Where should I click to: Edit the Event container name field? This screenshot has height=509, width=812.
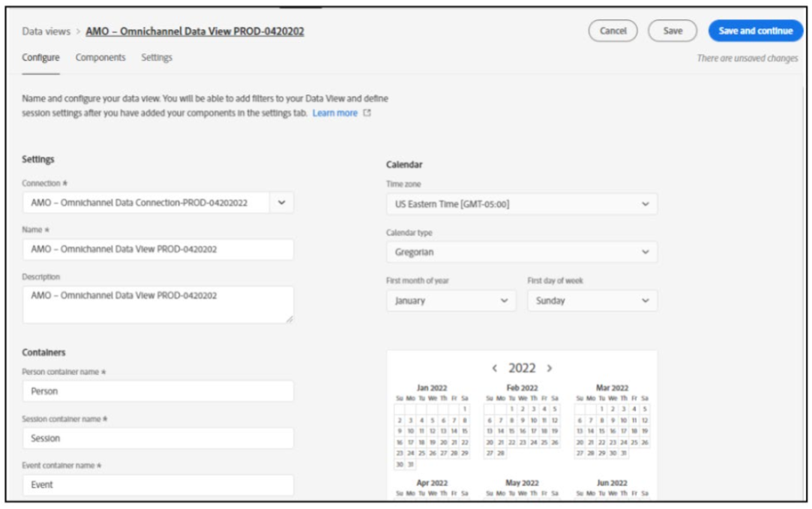(x=158, y=485)
